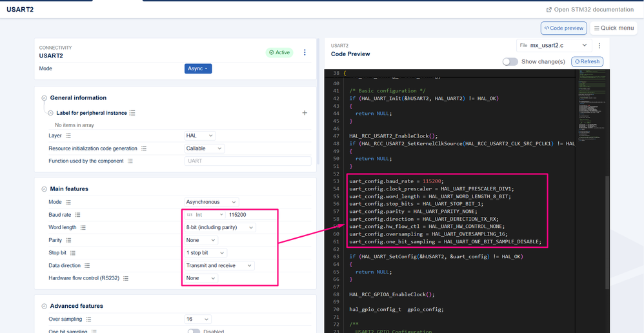644x333 pixels.
Task: Collapse the General information section
Action: coord(44,98)
